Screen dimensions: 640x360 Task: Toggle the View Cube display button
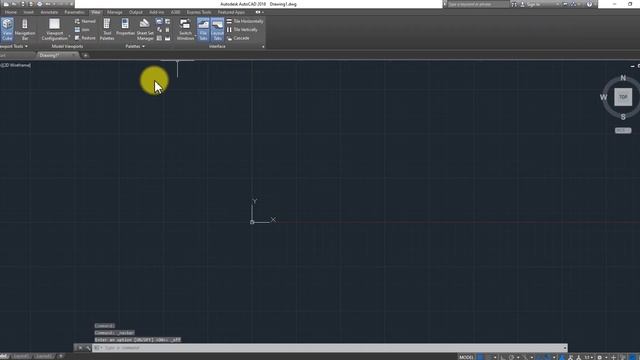pyautogui.click(x=7, y=29)
